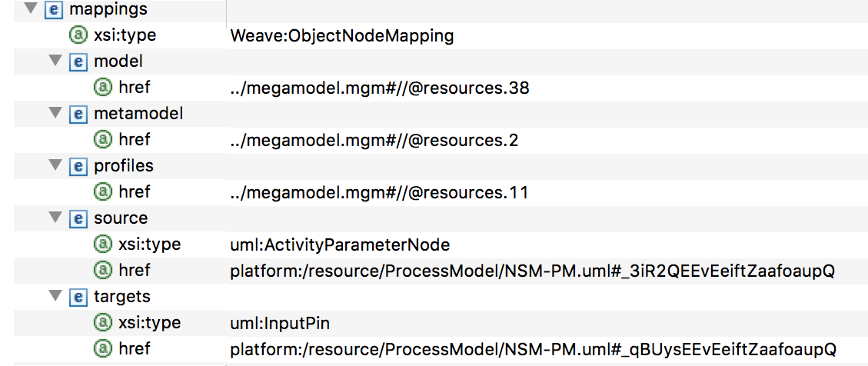The width and height of the screenshot is (868, 366).
Task: Collapse the metamodel element
Action: 55,114
